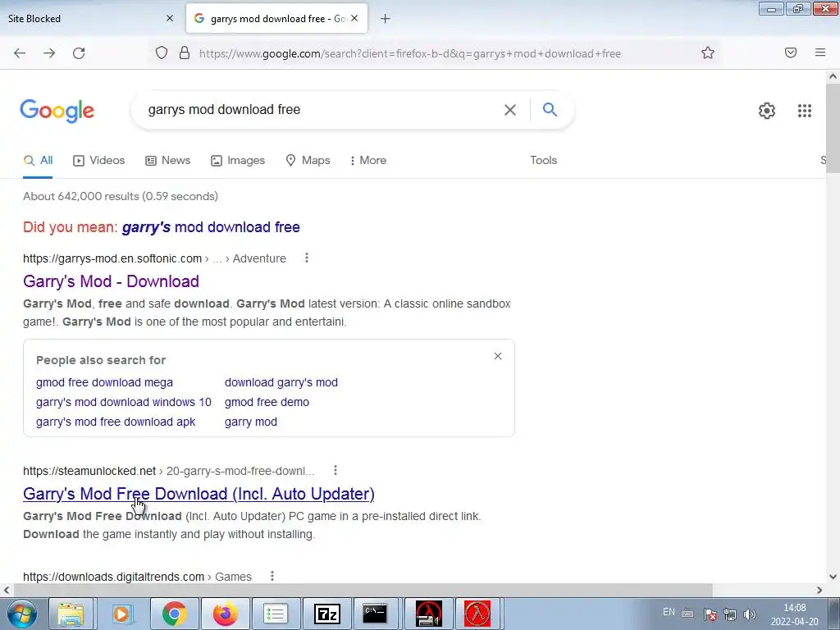Open a new browser tab
Viewport: 840px width, 630px height.
click(x=386, y=19)
